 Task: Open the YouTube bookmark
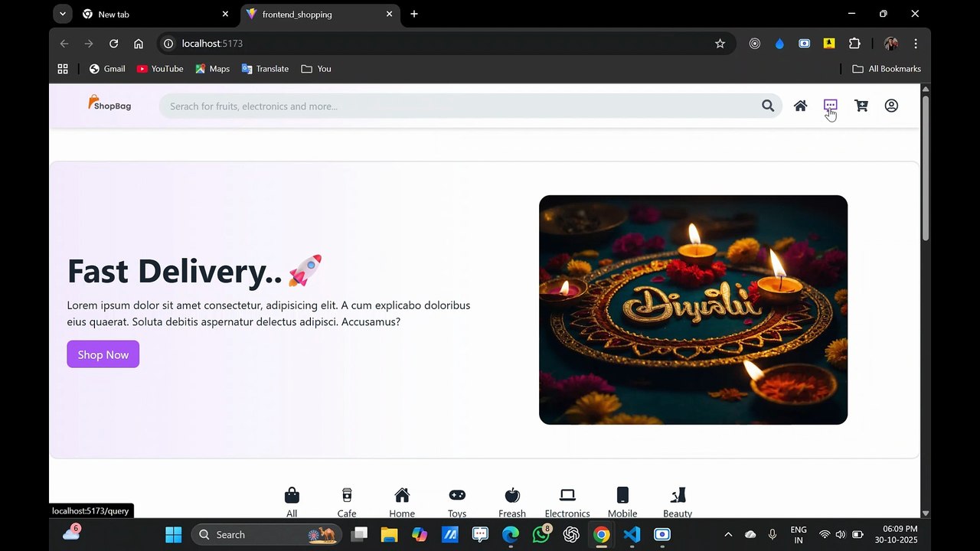pyautogui.click(x=160, y=69)
